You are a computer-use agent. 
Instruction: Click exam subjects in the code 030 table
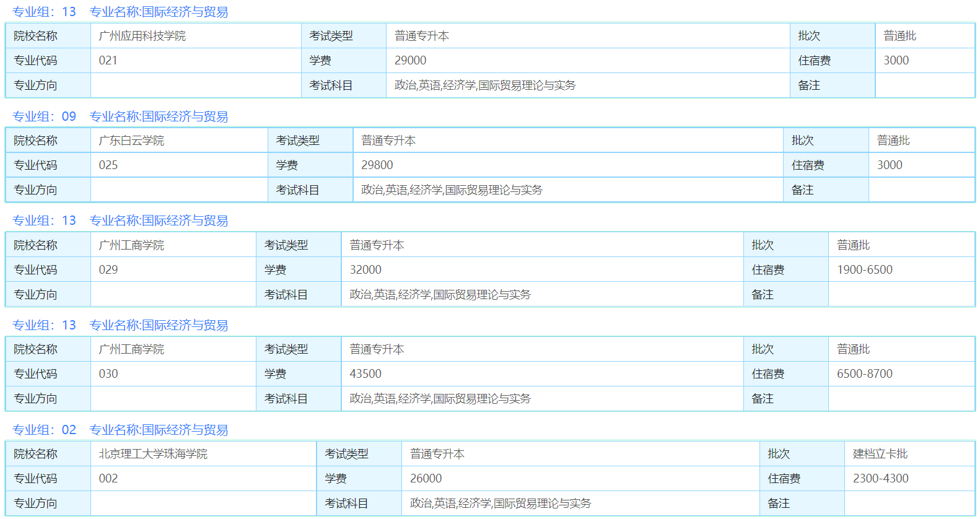[x=440, y=399]
